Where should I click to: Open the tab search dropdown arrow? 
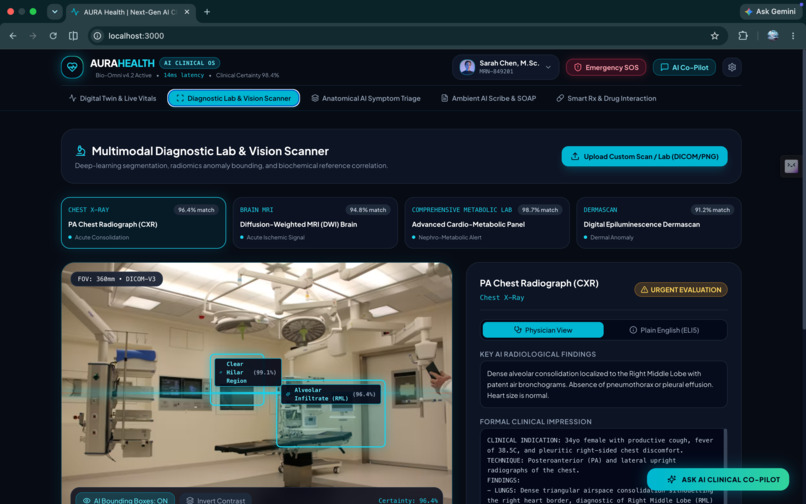54,11
